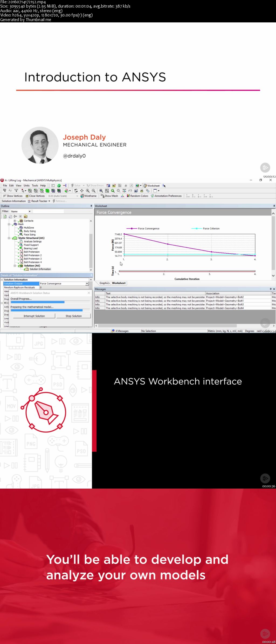This screenshot has height=644, width=276.
Task: Open the Solution Output Force Convergence dropdown
Action: pyautogui.click(x=87, y=284)
